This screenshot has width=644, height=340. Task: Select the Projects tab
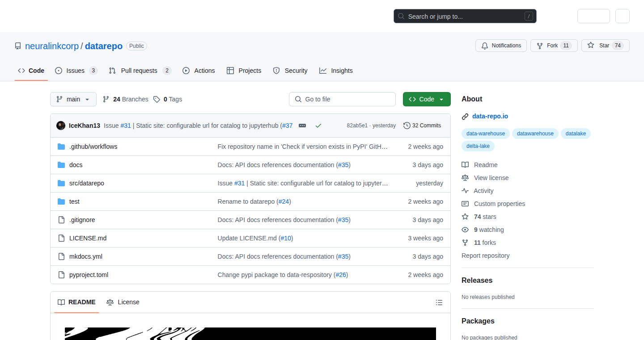(244, 71)
